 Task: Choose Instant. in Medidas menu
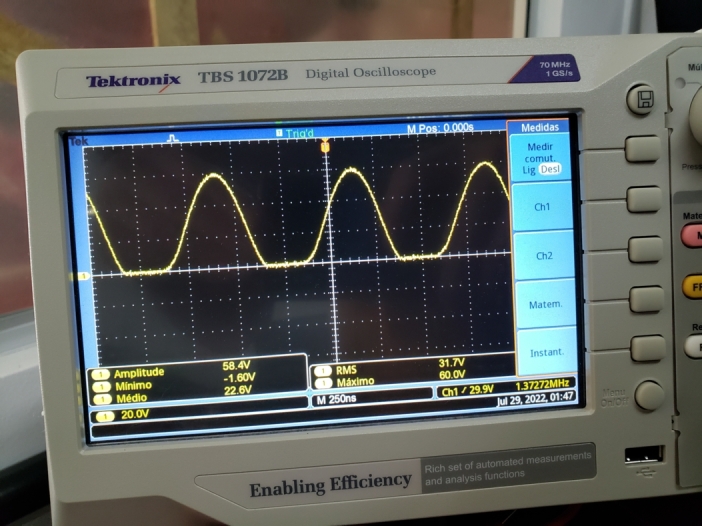click(547, 353)
